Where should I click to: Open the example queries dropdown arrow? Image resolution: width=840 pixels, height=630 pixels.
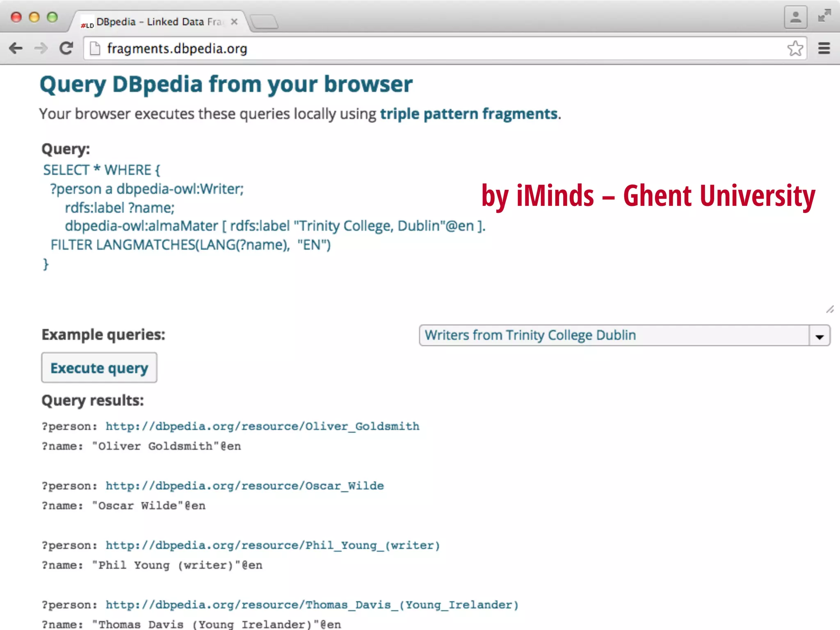pos(819,336)
